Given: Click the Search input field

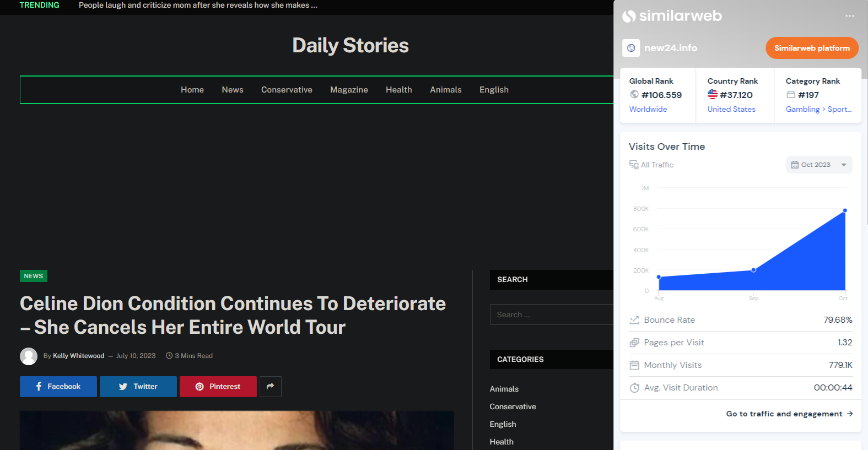Looking at the screenshot, I should [552, 315].
